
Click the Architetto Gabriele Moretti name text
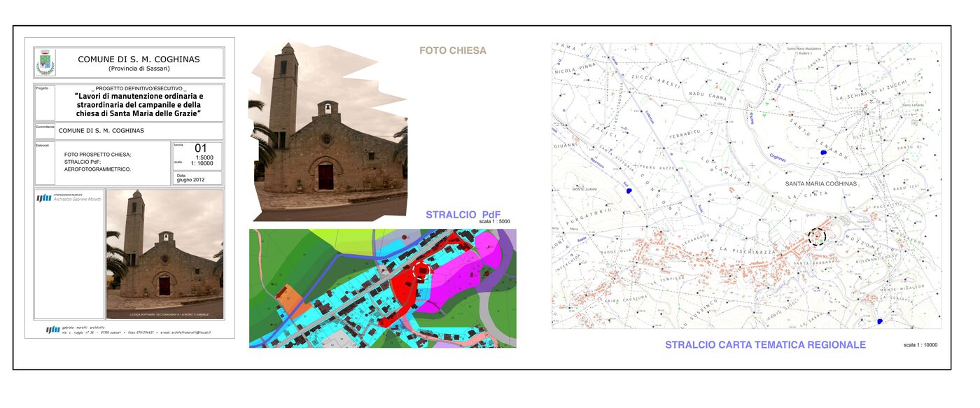tap(78, 199)
